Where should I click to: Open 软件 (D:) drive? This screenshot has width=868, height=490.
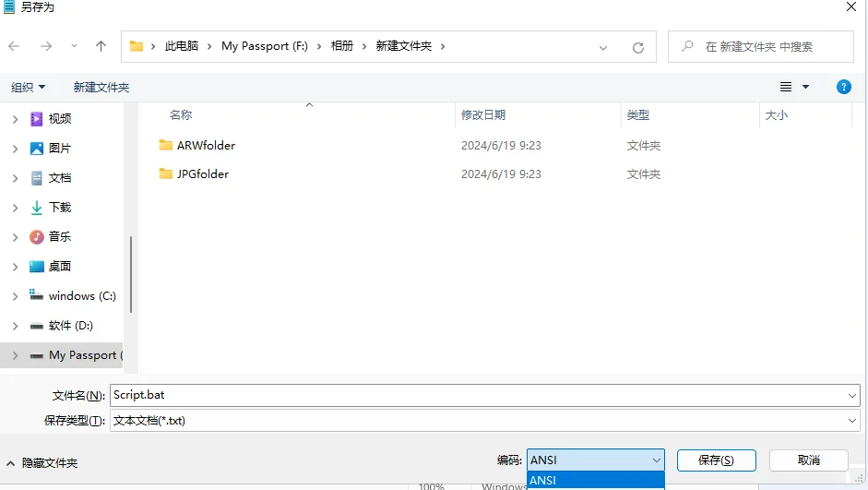click(x=71, y=326)
